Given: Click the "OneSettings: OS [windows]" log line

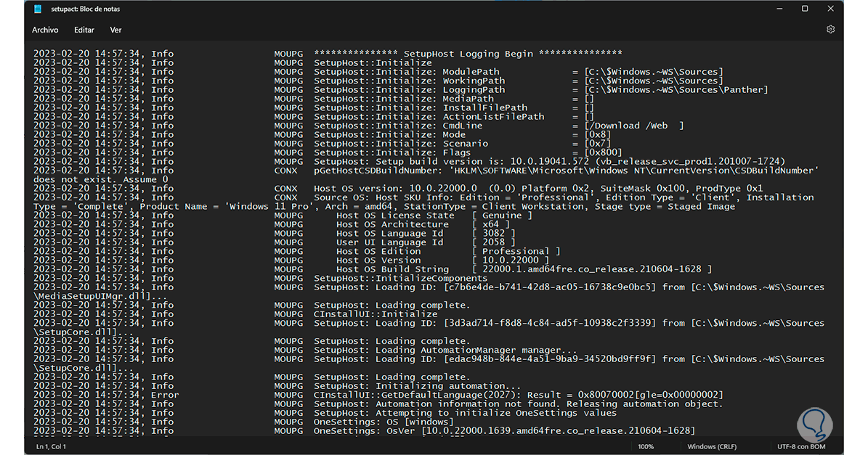Looking at the screenshot, I should [384, 422].
